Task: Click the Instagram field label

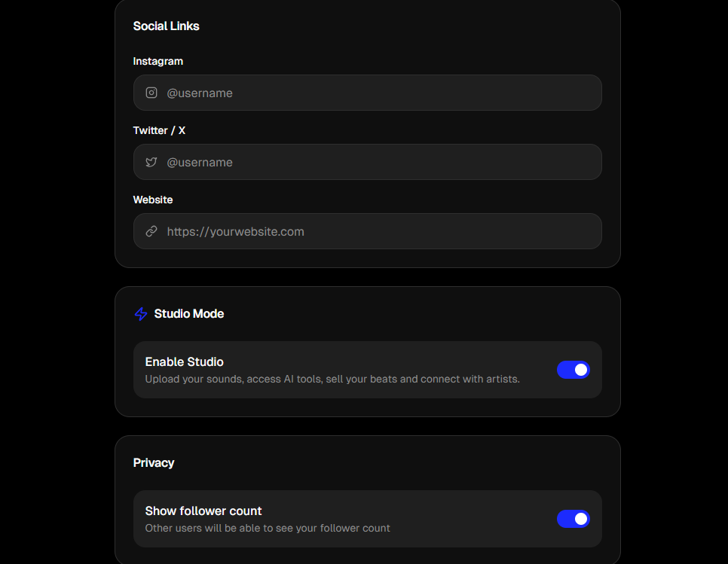Action: click(158, 61)
